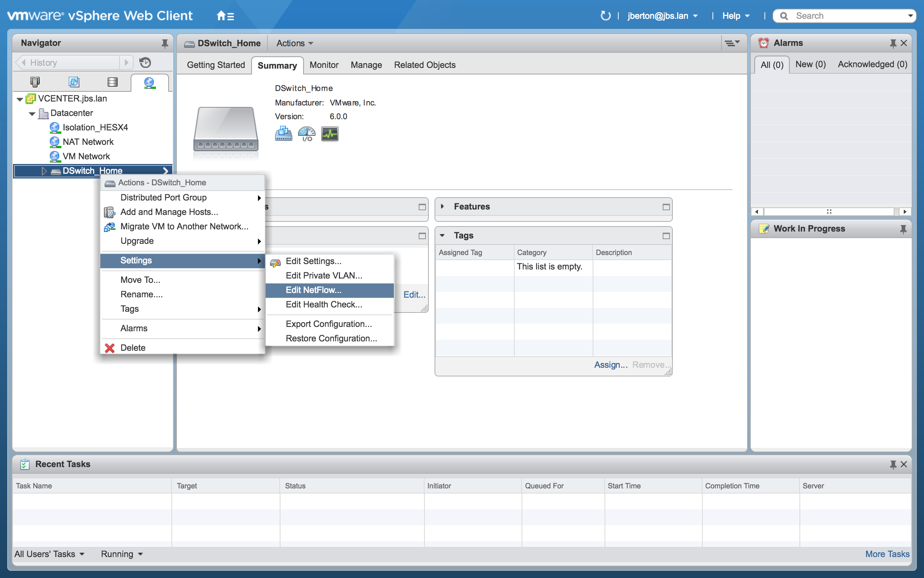Close the Recent Tasks panel

tap(903, 464)
